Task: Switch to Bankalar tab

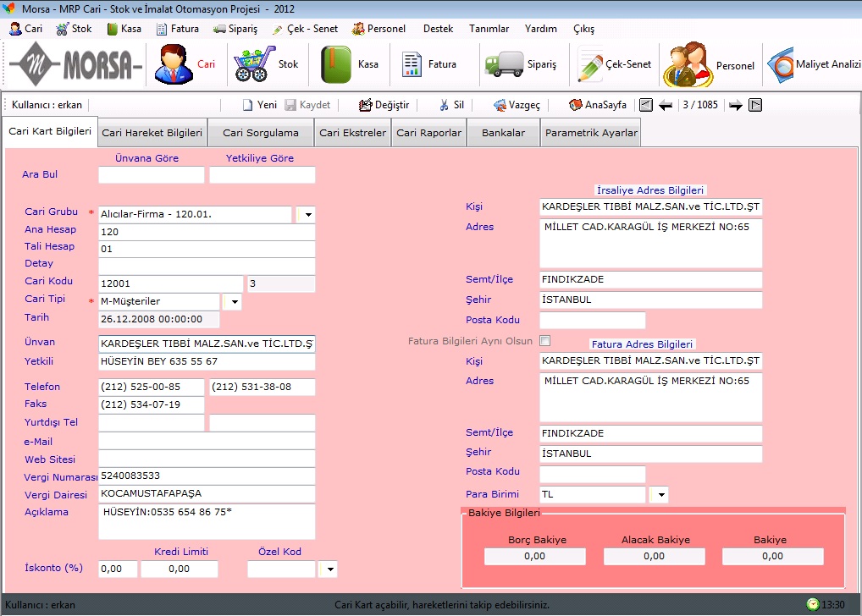Action: click(x=503, y=133)
